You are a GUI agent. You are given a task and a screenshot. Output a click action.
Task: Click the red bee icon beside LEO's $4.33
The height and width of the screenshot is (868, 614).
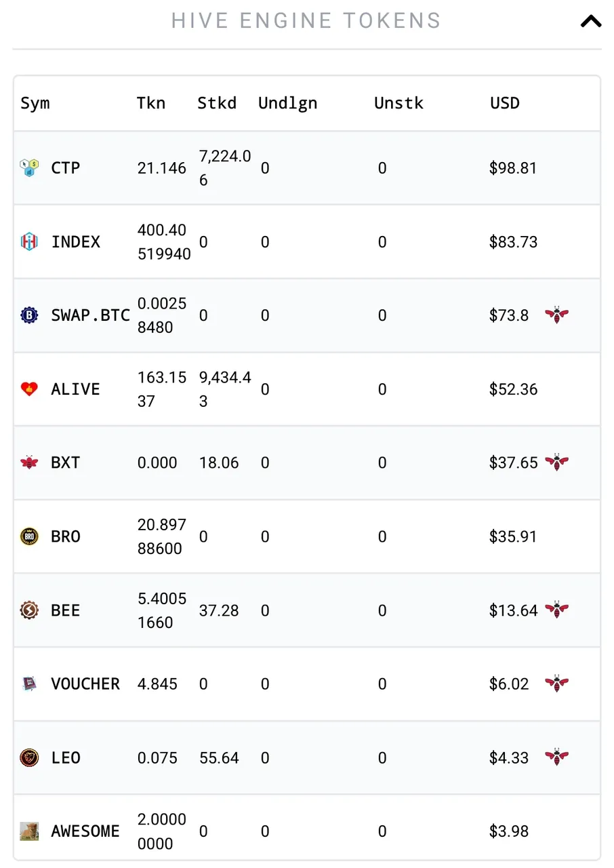pyautogui.click(x=556, y=757)
